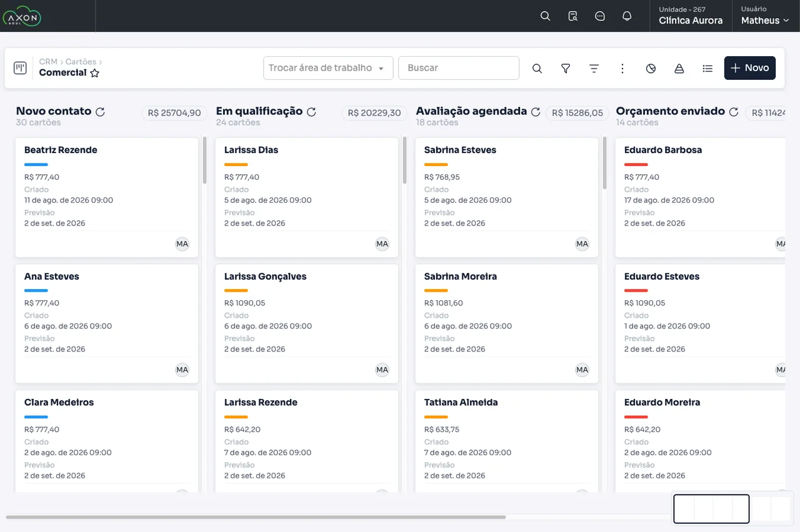This screenshot has height=532, width=800.
Task: Favorite the Comercial board with star
Action: (x=94, y=73)
